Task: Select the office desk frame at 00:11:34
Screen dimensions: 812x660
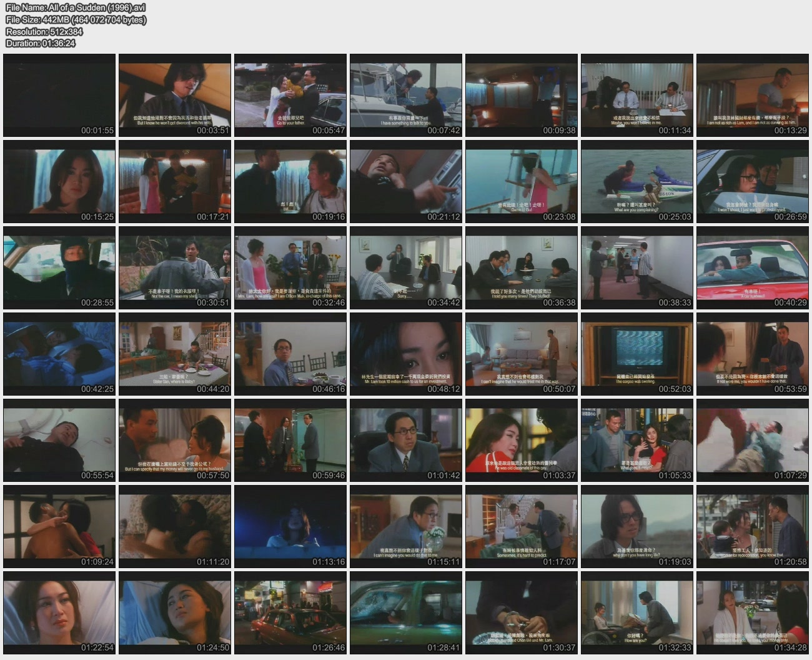Action: click(636, 95)
